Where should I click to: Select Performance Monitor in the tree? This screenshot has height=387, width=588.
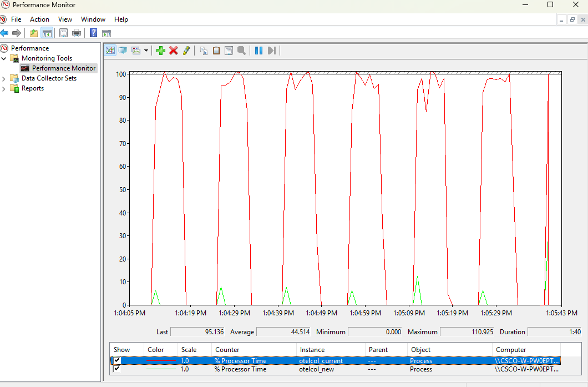pos(63,68)
